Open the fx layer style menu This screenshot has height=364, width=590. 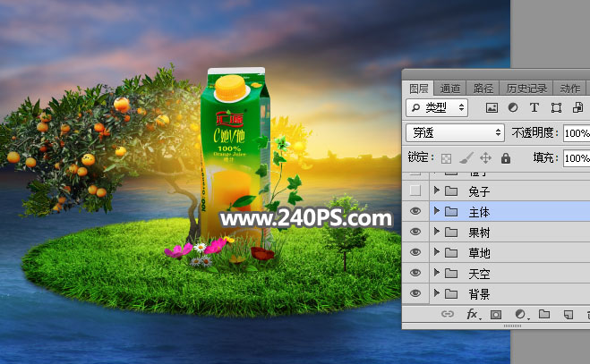click(x=474, y=315)
